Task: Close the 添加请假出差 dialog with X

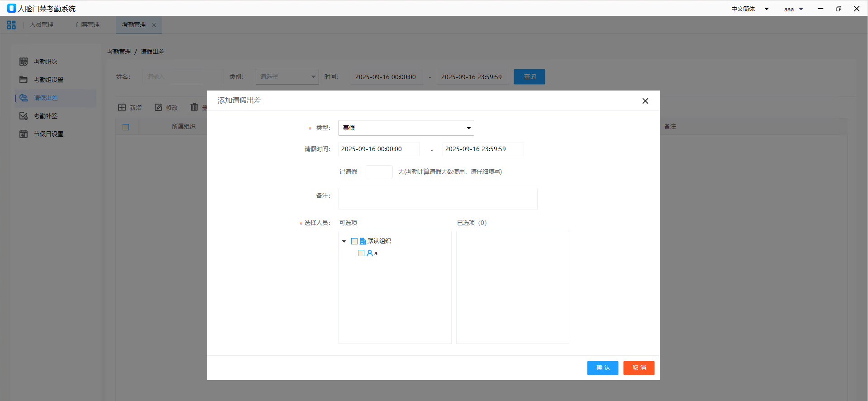Action: pos(645,101)
